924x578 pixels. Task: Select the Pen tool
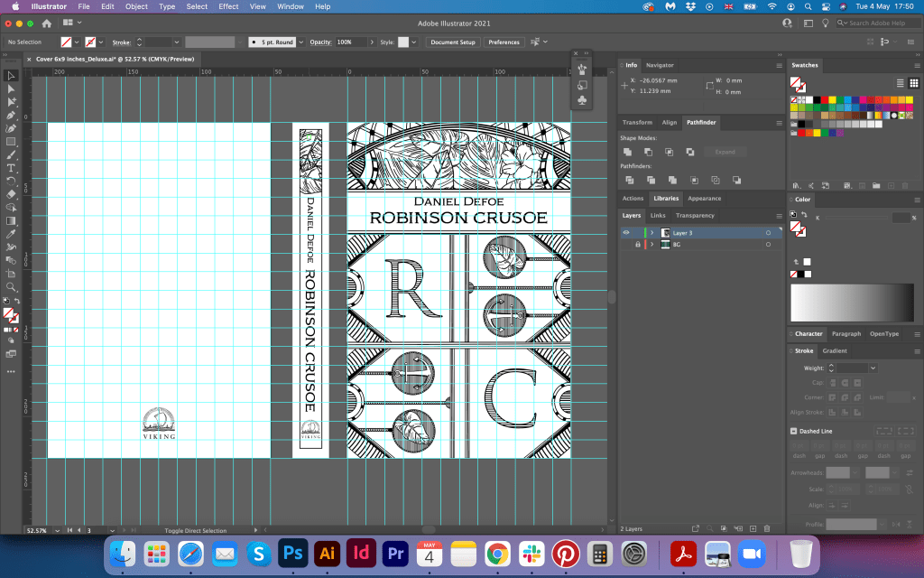pyautogui.click(x=11, y=116)
